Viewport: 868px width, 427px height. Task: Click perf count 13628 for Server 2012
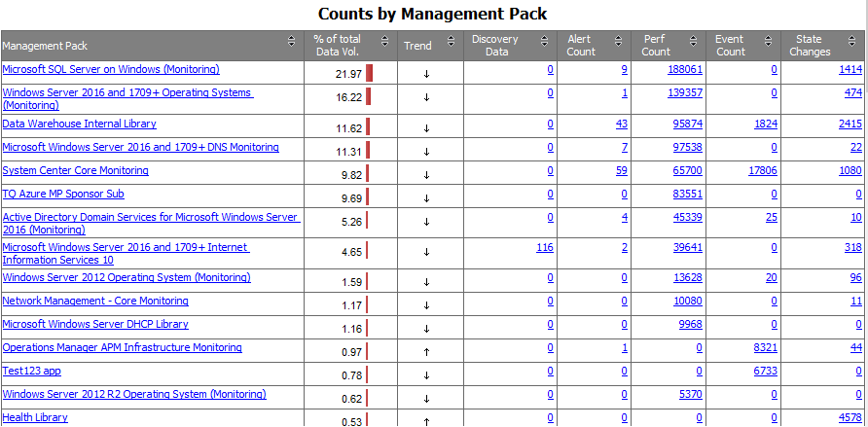688,277
